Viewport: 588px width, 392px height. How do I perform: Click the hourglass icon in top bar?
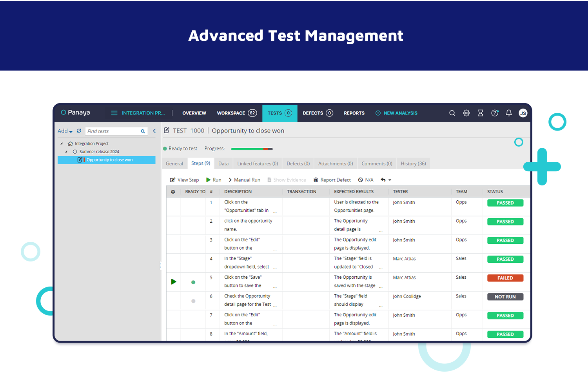coord(481,113)
